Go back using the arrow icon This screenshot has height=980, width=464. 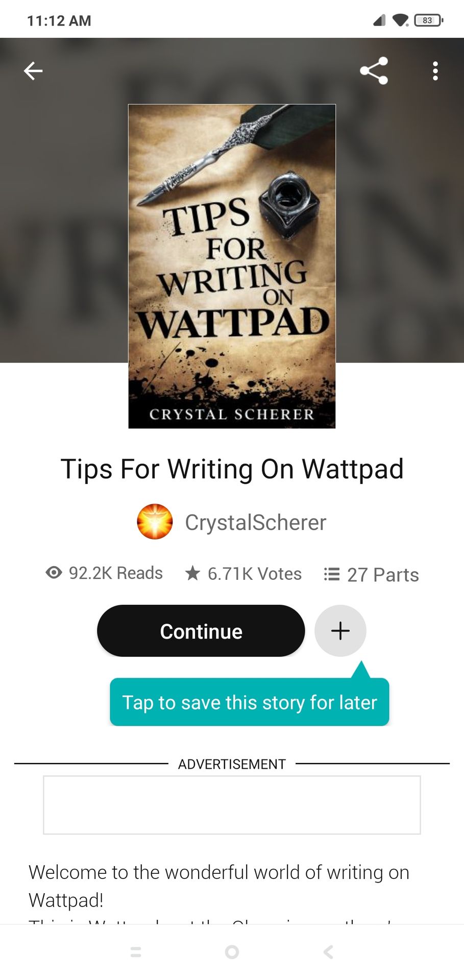click(x=33, y=71)
